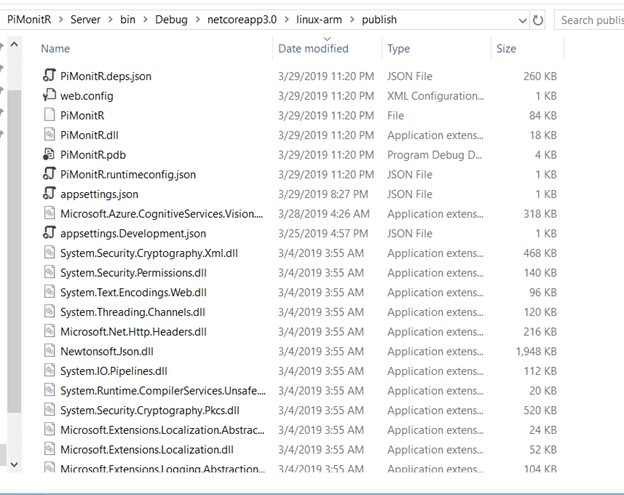Click the System.Security.Cryptography.Pkcs.dll icon
The height and width of the screenshot is (495, 624).
point(49,410)
